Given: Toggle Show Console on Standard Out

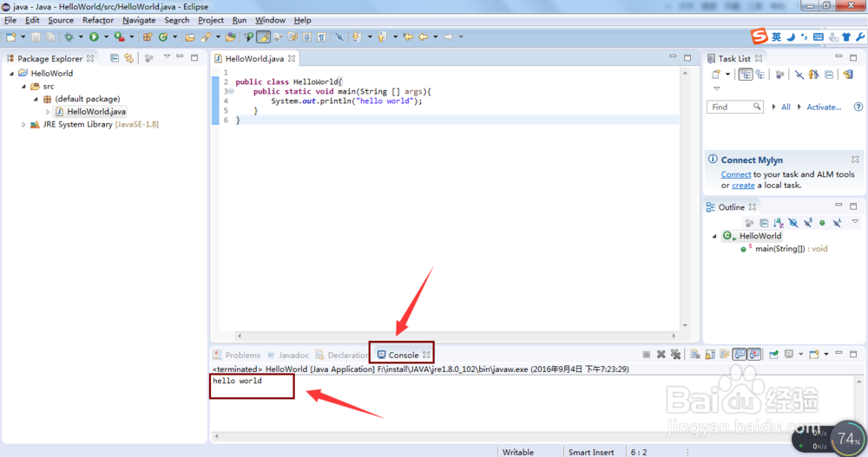Looking at the screenshot, I should 740,355.
